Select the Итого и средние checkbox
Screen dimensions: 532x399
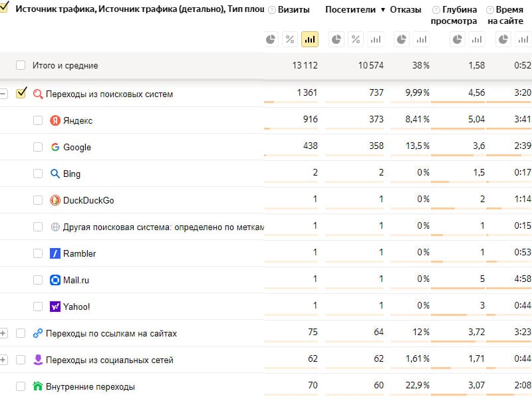pyautogui.click(x=21, y=65)
